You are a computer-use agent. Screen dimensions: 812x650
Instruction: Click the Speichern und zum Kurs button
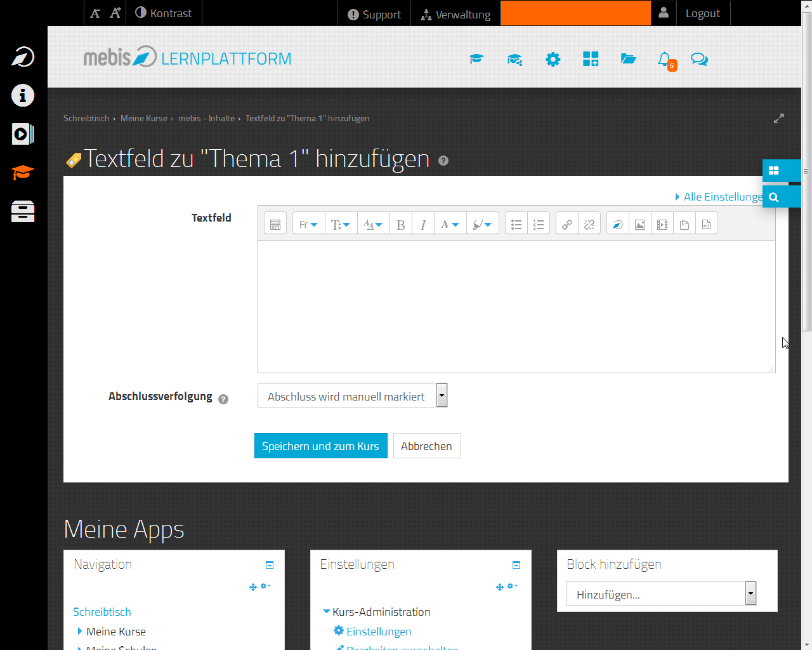pyautogui.click(x=320, y=446)
